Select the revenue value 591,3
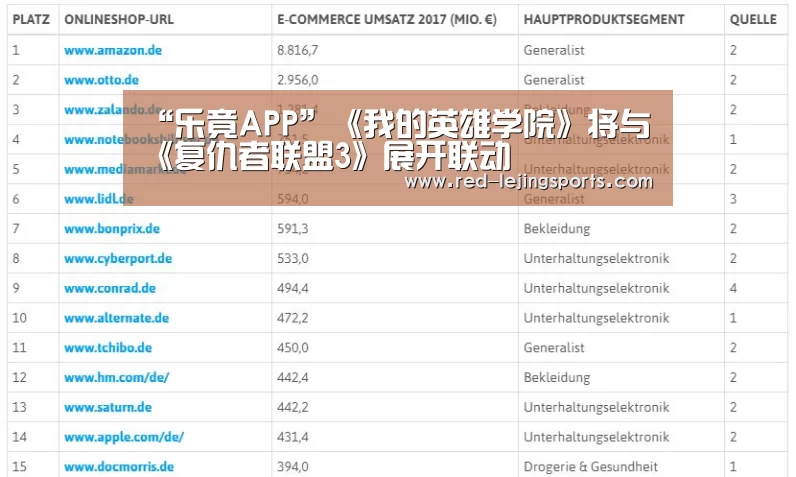The width and height of the screenshot is (796, 477). coord(292,229)
